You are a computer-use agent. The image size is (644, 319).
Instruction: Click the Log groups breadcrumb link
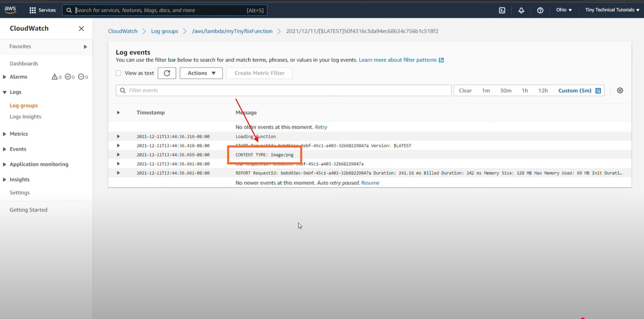tap(164, 31)
